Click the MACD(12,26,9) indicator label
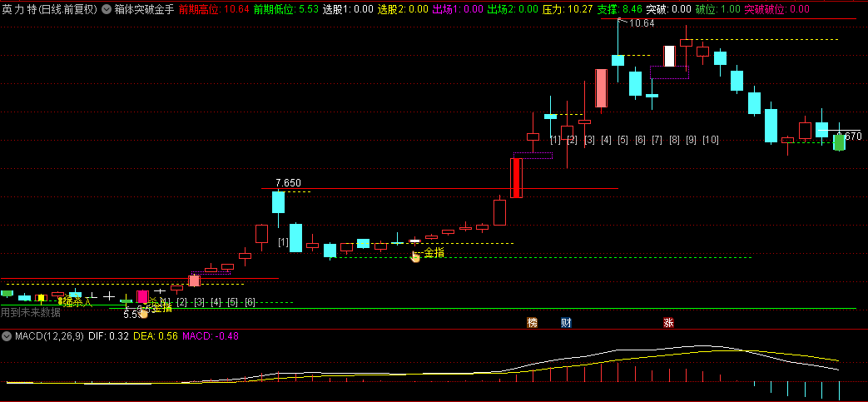The height and width of the screenshot is (402, 868). pos(49,336)
